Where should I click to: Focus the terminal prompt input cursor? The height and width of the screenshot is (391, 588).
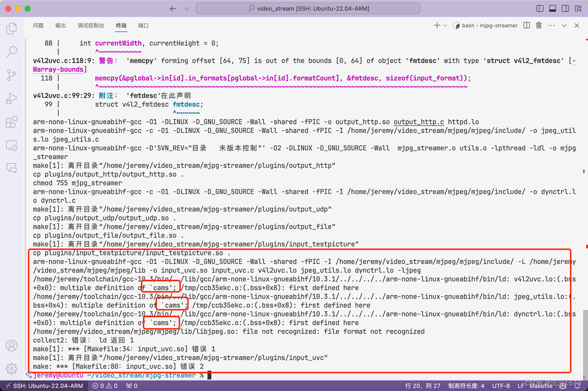209,376
